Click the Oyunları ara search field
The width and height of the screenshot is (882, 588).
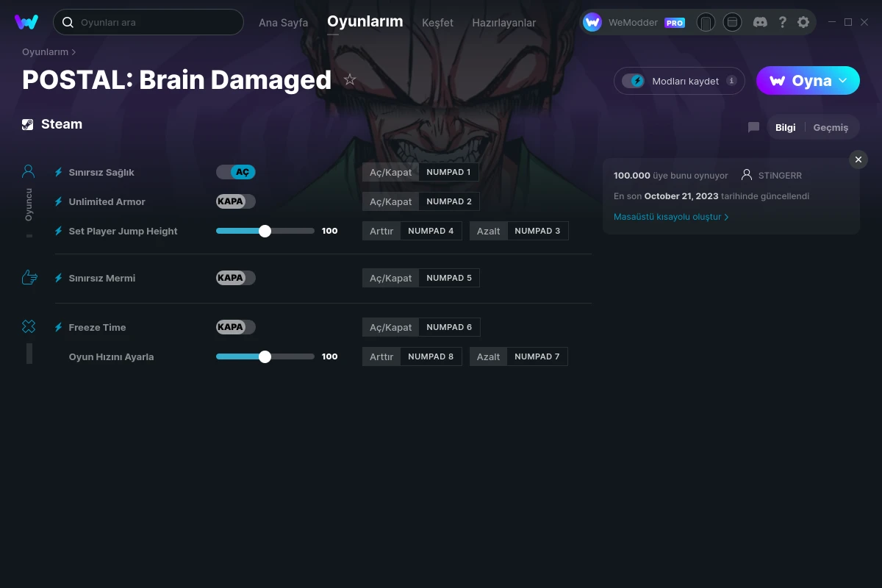[148, 22]
